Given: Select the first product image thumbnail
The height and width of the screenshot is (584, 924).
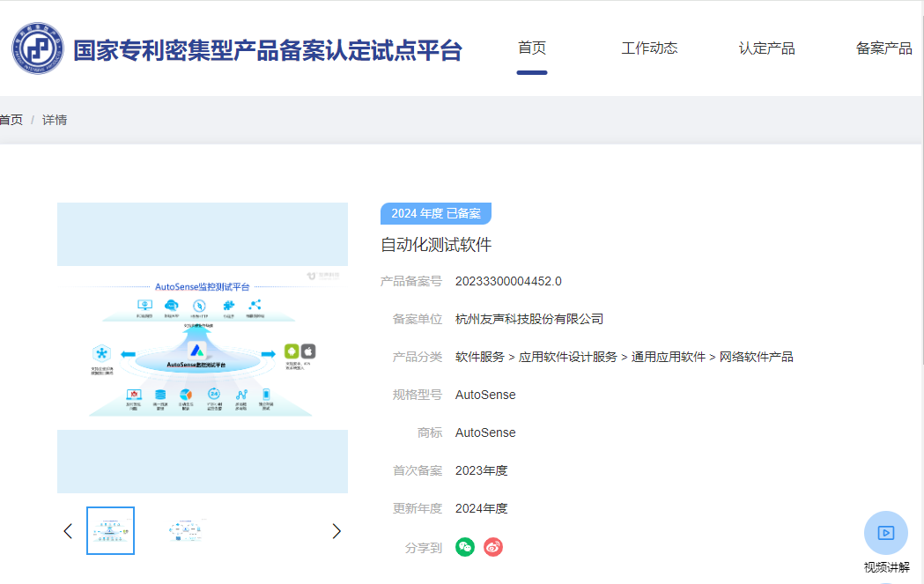Looking at the screenshot, I should pos(110,530).
